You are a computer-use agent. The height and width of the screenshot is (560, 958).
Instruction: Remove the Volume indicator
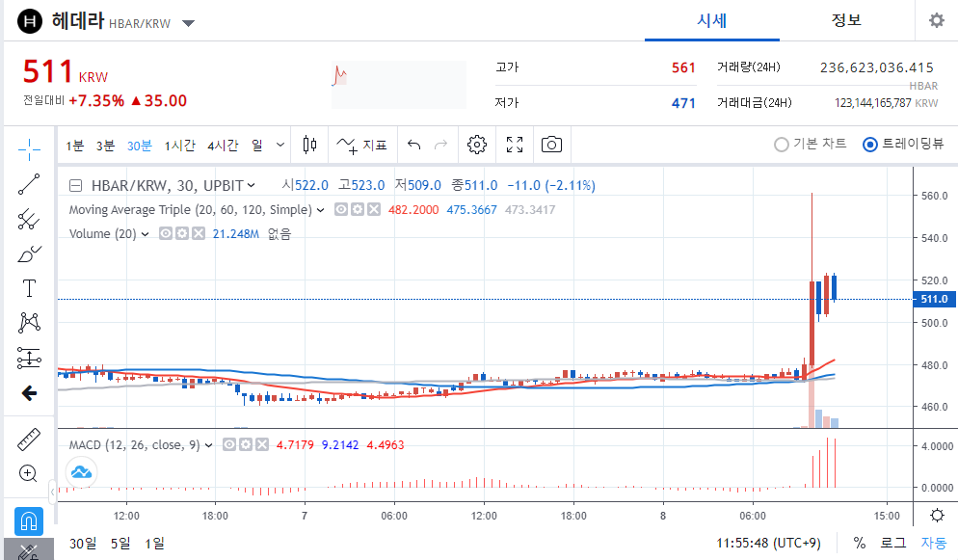point(199,233)
